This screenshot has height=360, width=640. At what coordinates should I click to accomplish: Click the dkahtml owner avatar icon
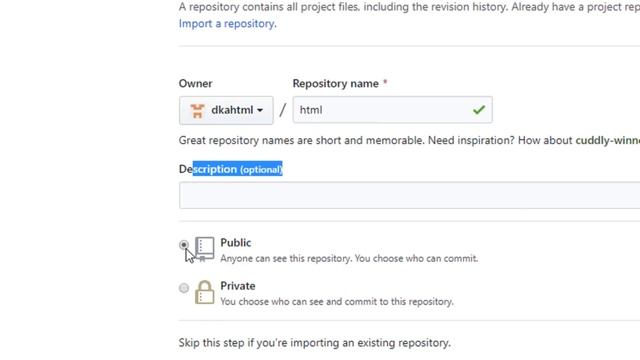coord(198,110)
